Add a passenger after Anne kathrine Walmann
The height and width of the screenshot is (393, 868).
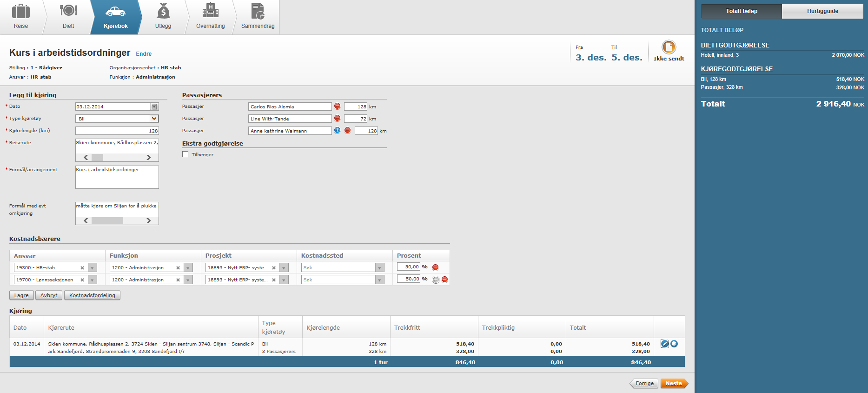[x=338, y=130]
